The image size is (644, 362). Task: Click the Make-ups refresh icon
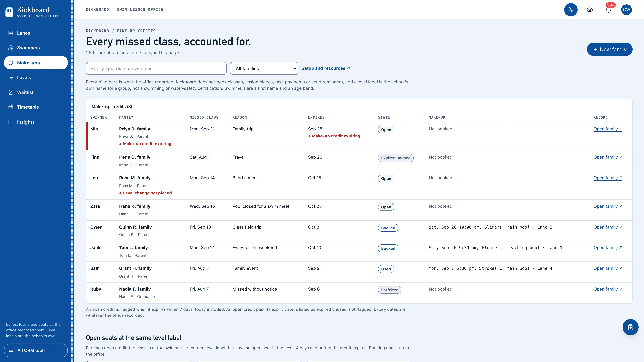[x=11, y=63]
